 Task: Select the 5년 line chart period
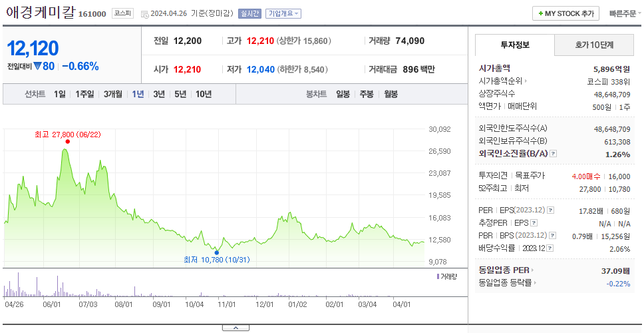pos(180,94)
